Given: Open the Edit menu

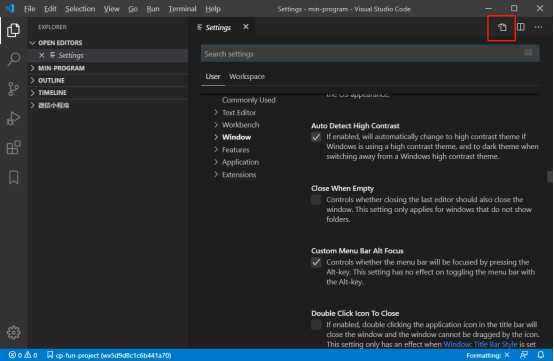Looking at the screenshot, I should (x=50, y=9).
